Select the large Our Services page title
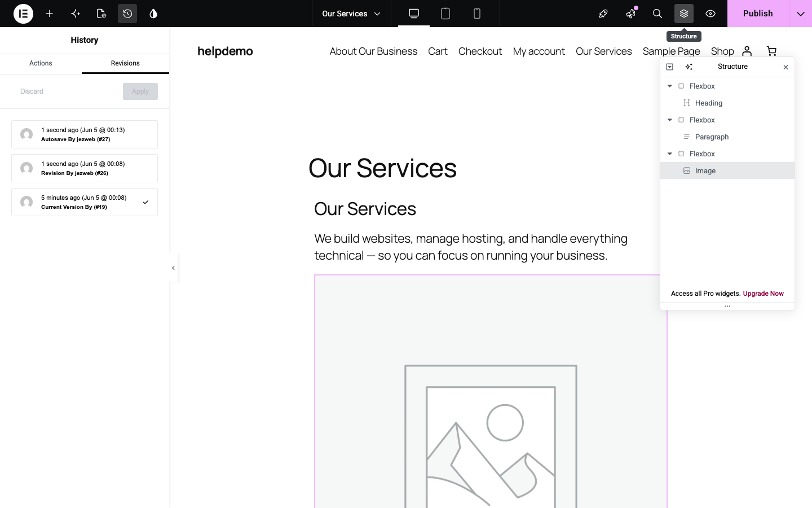Viewport: 812px width, 508px height. (382, 168)
